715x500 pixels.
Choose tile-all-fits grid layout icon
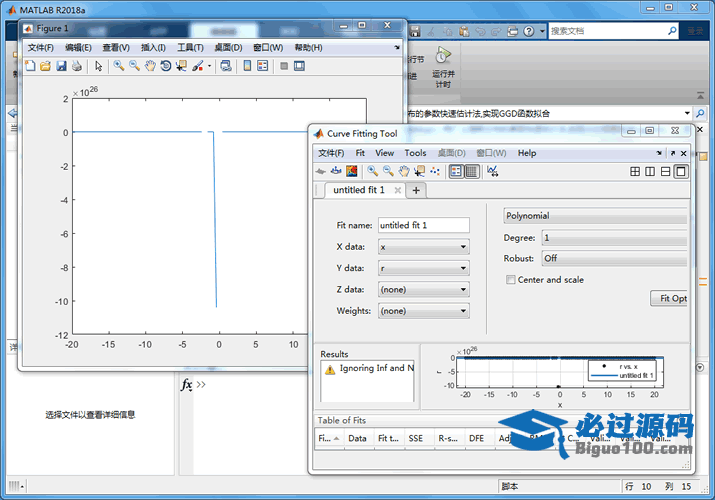[x=635, y=172]
